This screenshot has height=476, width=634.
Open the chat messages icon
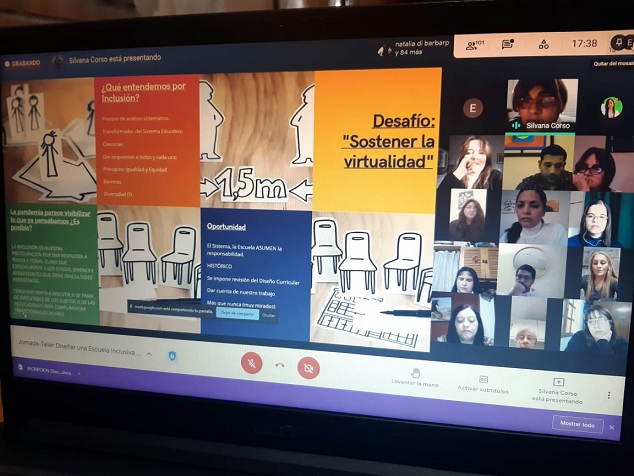tap(508, 44)
